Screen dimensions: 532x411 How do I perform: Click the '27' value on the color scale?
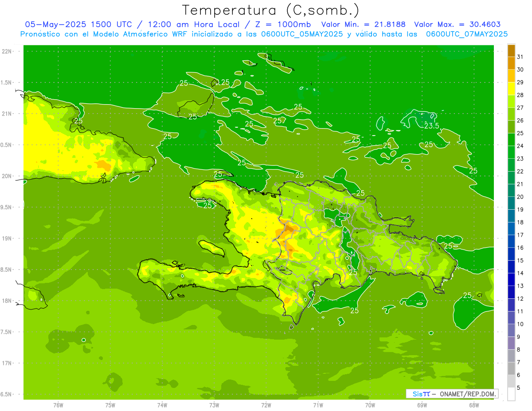click(520, 108)
